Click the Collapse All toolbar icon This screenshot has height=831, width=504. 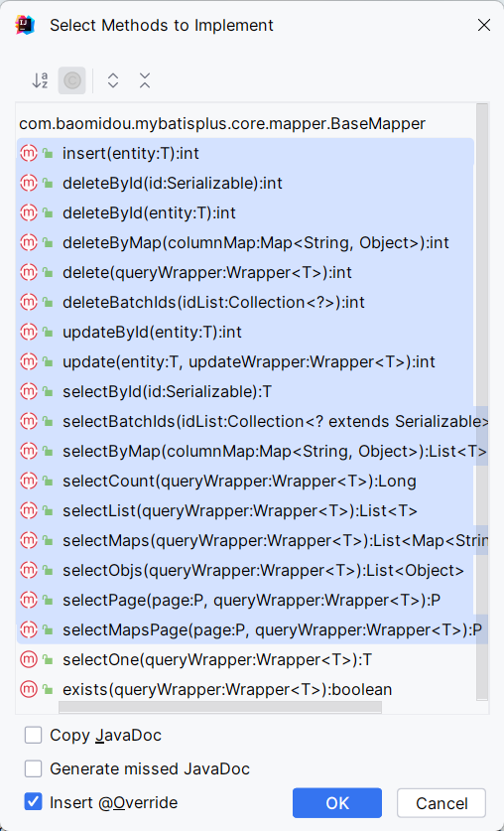point(145,80)
